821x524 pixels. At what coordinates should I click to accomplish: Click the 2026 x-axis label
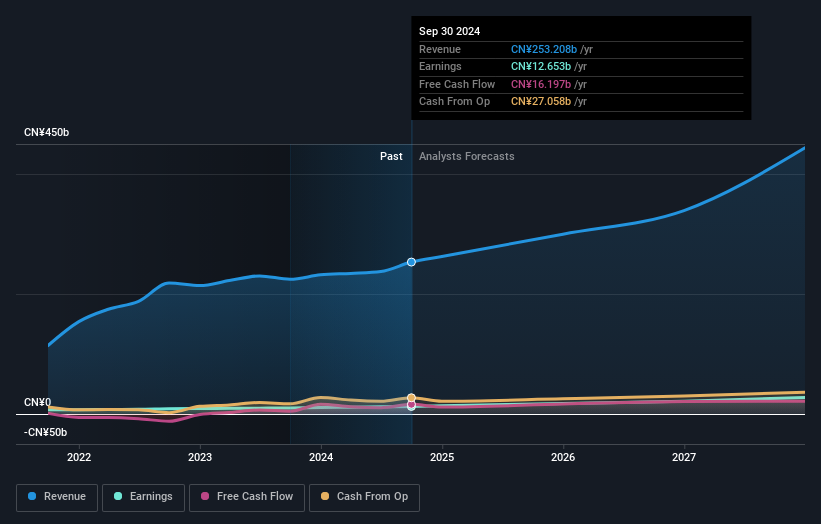(563, 458)
